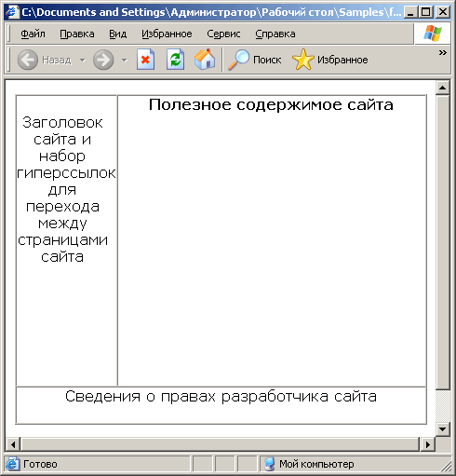Viewport: 456px width, 476px height.
Task: Expand Back button history dropdown arrow
Action: (x=83, y=60)
